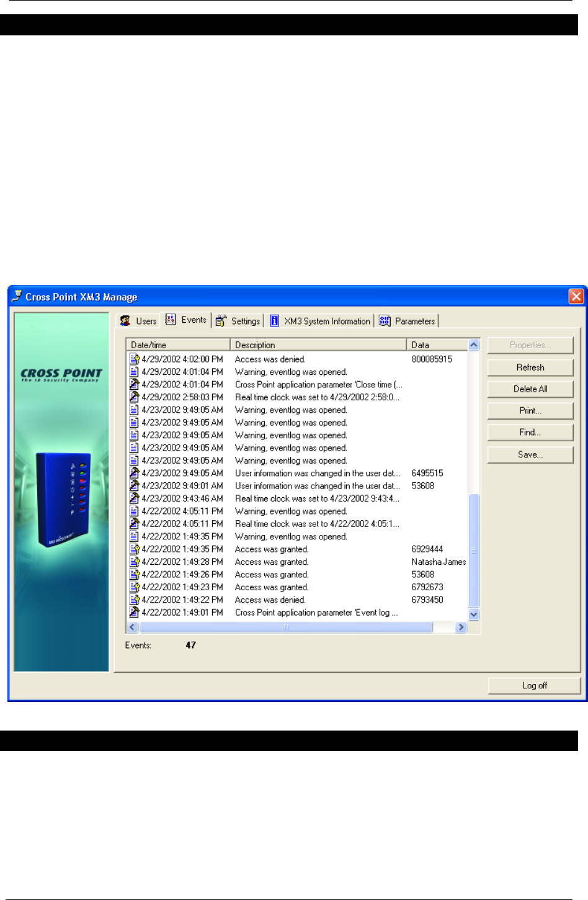Viewport: 588px width, 900px height.
Task: Select icon of 4/23/2002 9:43:46 AM event
Action: coord(134,498)
